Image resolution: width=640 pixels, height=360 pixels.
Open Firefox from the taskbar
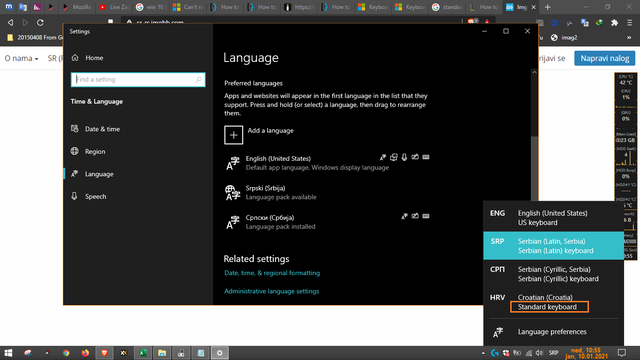[85, 353]
